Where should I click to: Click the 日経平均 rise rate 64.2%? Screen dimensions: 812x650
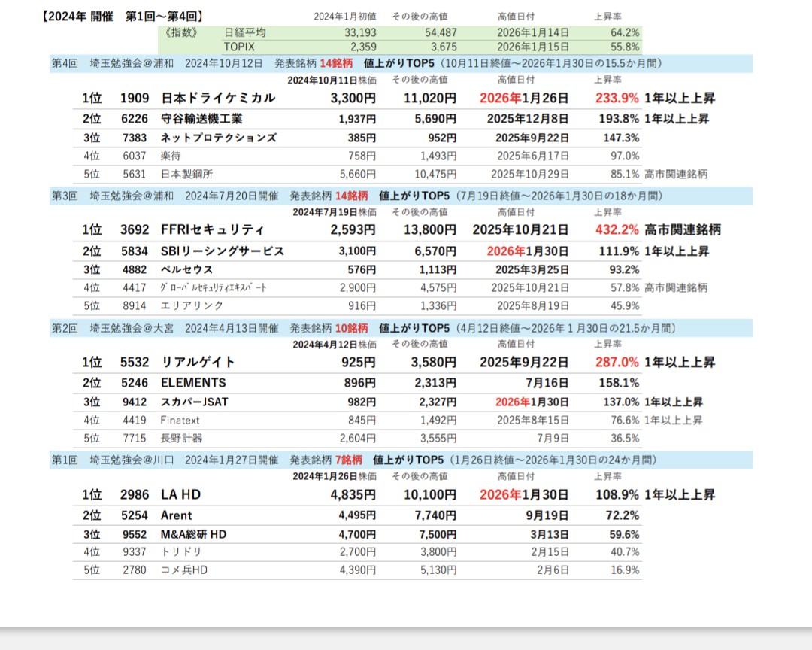[625, 32]
